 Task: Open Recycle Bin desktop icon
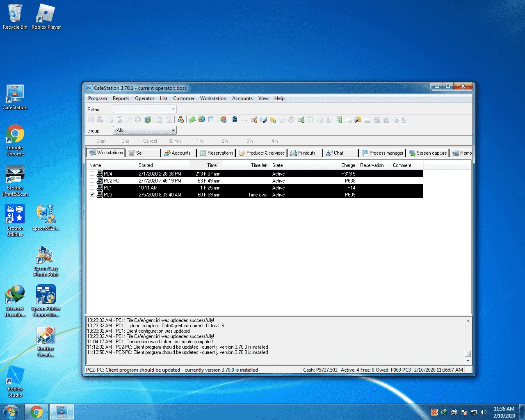coord(15,16)
